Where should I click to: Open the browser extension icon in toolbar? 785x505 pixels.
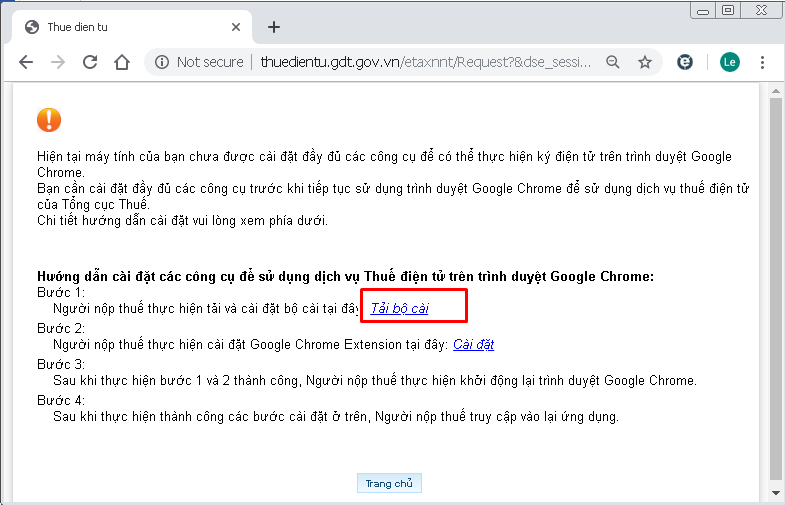point(685,62)
